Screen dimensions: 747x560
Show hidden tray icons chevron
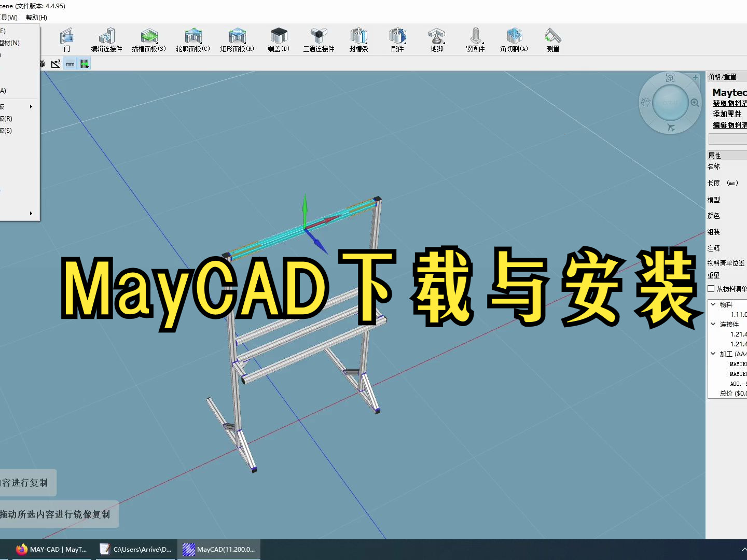(x=744, y=550)
